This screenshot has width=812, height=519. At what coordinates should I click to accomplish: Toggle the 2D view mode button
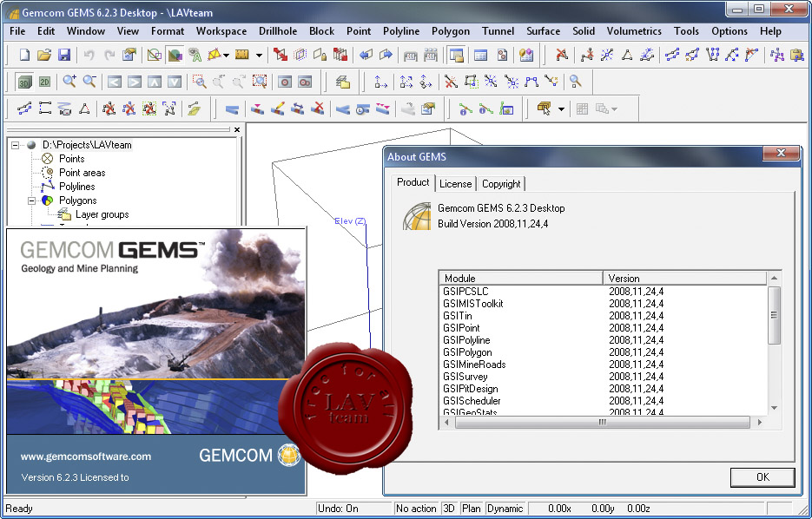tap(45, 82)
